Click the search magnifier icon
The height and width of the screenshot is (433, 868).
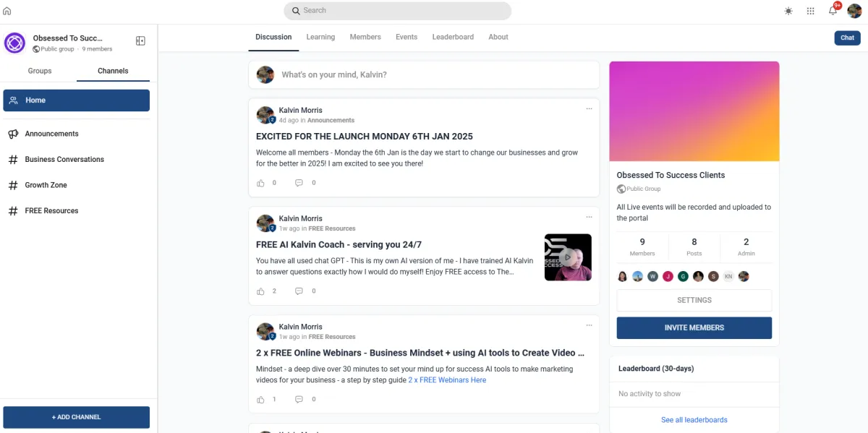296,11
